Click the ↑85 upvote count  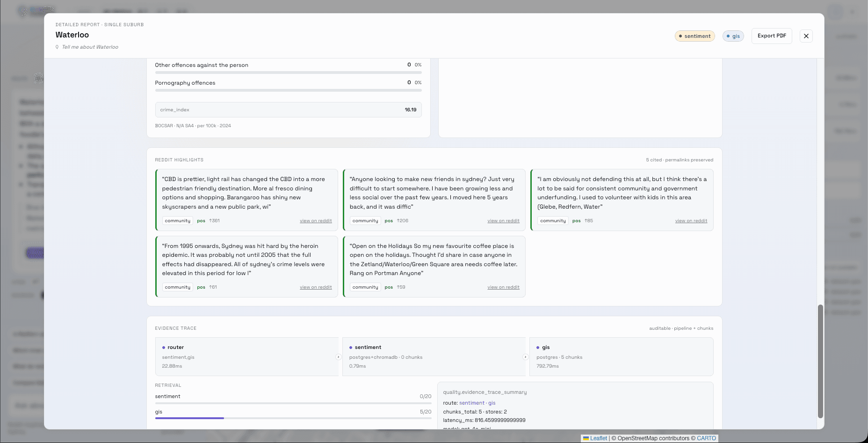click(589, 221)
